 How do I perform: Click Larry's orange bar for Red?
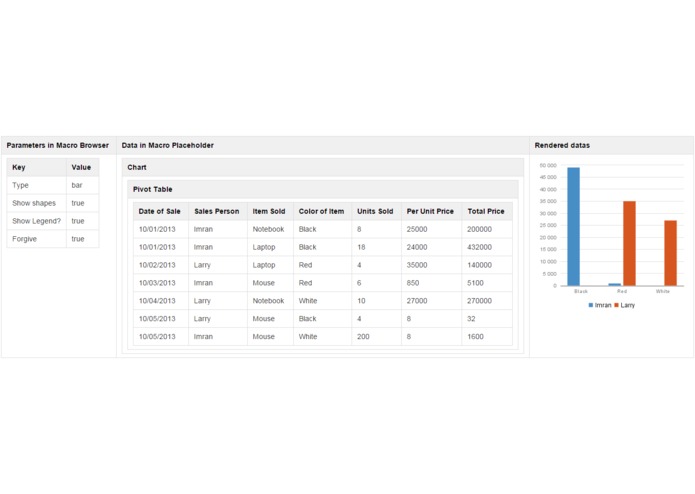point(629,243)
